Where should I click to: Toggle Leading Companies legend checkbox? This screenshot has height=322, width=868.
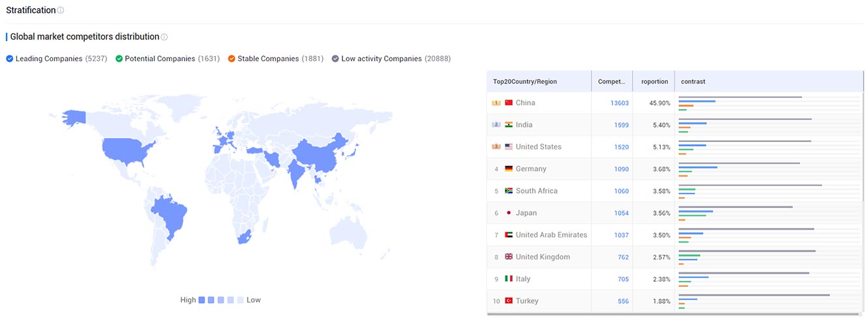(10, 59)
